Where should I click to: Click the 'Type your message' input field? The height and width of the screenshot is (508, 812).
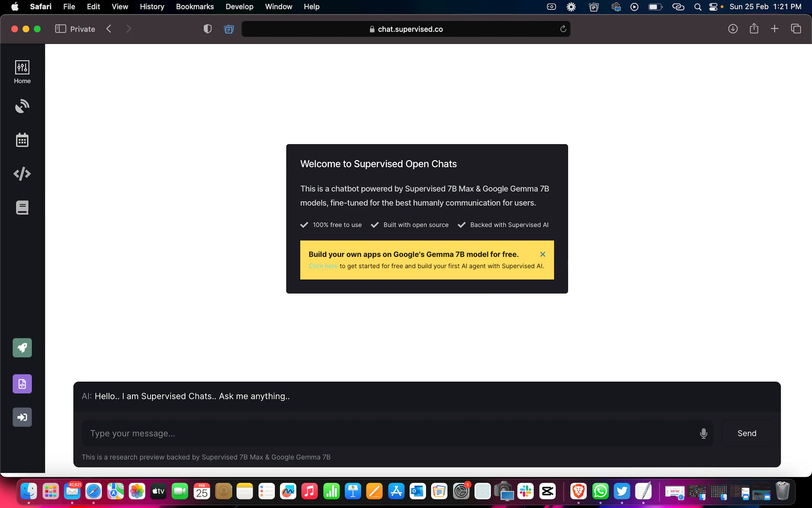coord(389,433)
